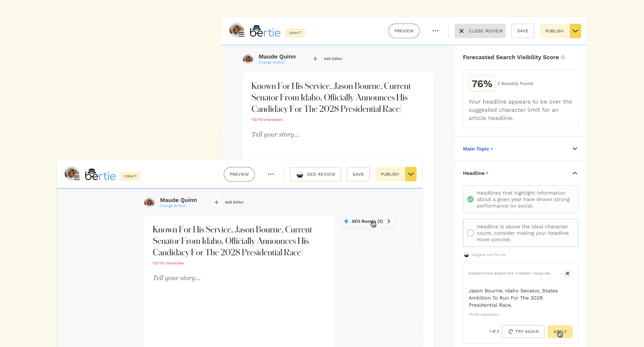The height and width of the screenshot is (347, 644).
Task: Open Publish dropdown arrow in lower editor
Action: (411, 174)
